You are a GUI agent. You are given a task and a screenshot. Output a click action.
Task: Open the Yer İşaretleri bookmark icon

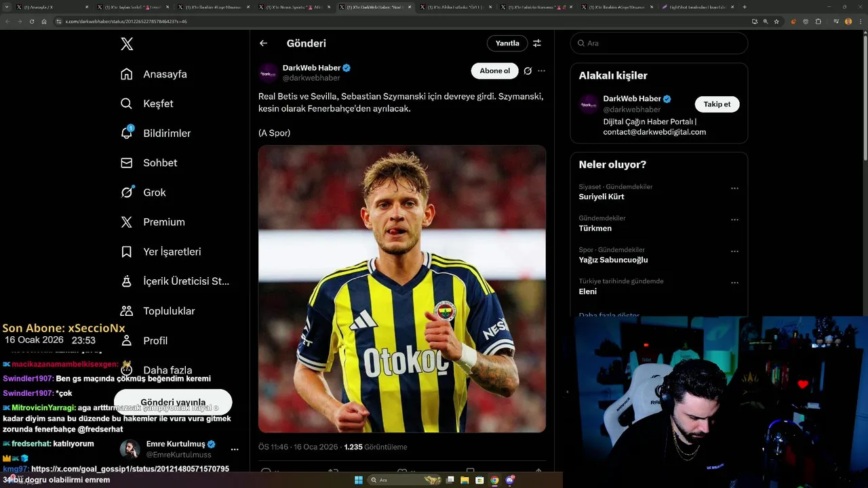pyautogui.click(x=127, y=251)
